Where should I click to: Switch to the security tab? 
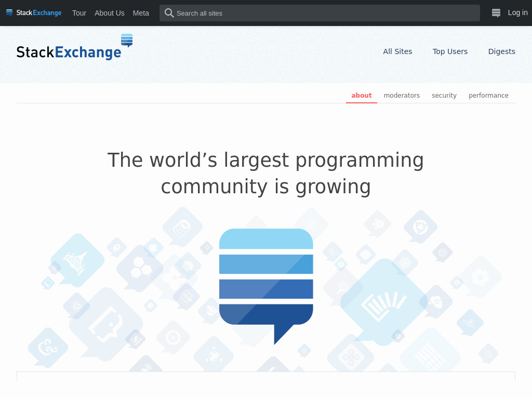tap(444, 96)
